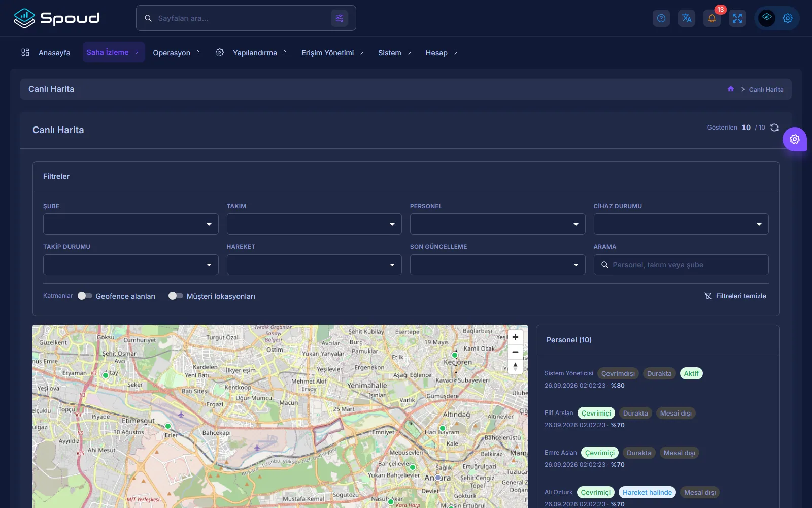Screen dimensions: 812x508
Task: Open the Son Güncelleme dropdown
Action: point(498,265)
